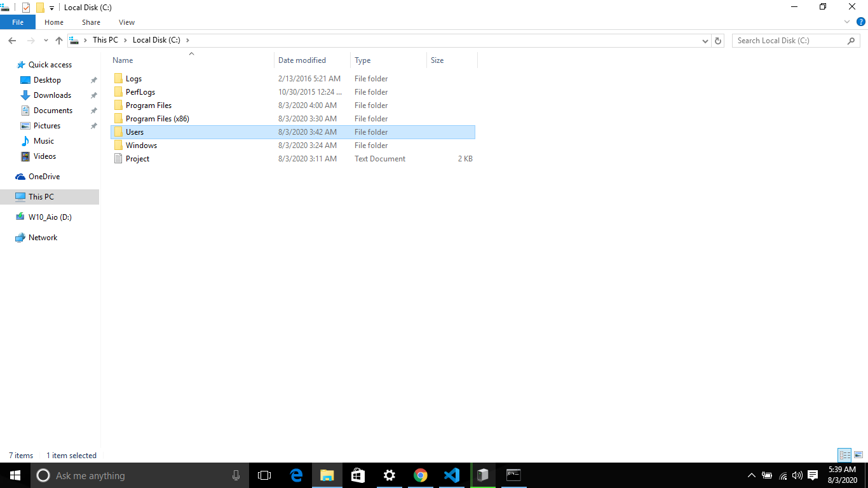The image size is (868, 488).
Task: Launch Google Chrome from taskbar
Action: pos(420,475)
